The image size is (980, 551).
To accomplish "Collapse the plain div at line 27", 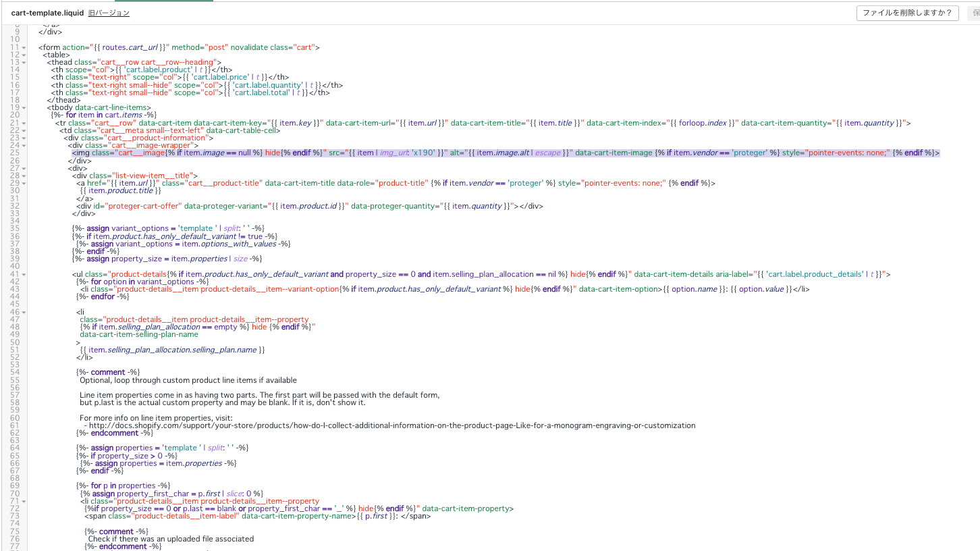I will pyautogui.click(x=24, y=169).
